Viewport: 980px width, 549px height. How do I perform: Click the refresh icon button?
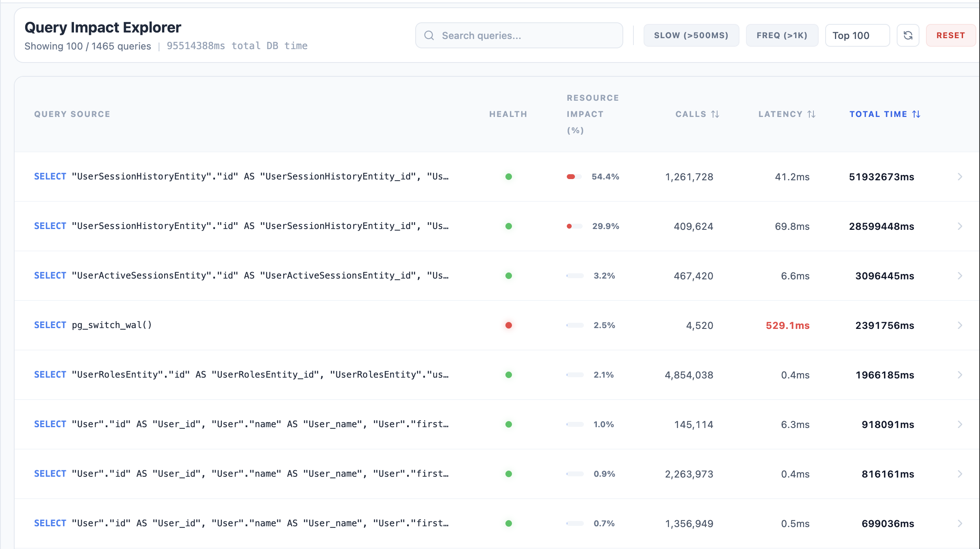908,35
